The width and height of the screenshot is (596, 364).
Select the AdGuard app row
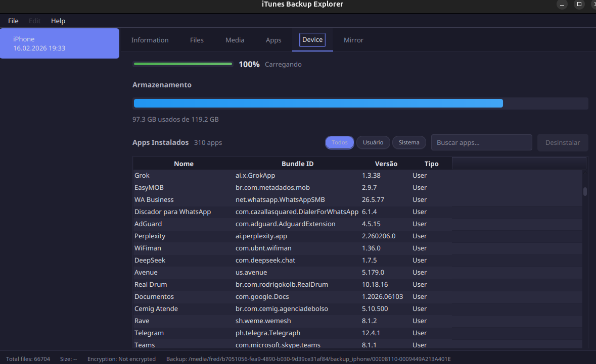(x=357, y=224)
